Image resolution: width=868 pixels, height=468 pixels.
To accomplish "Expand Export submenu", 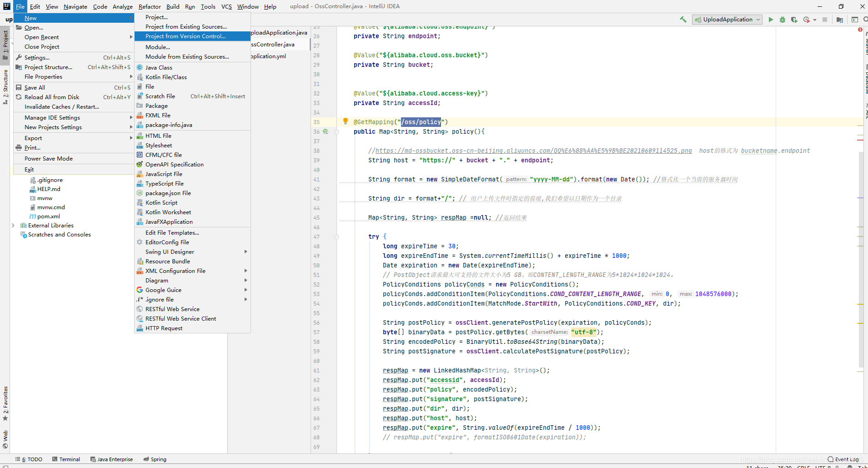I will 74,138.
